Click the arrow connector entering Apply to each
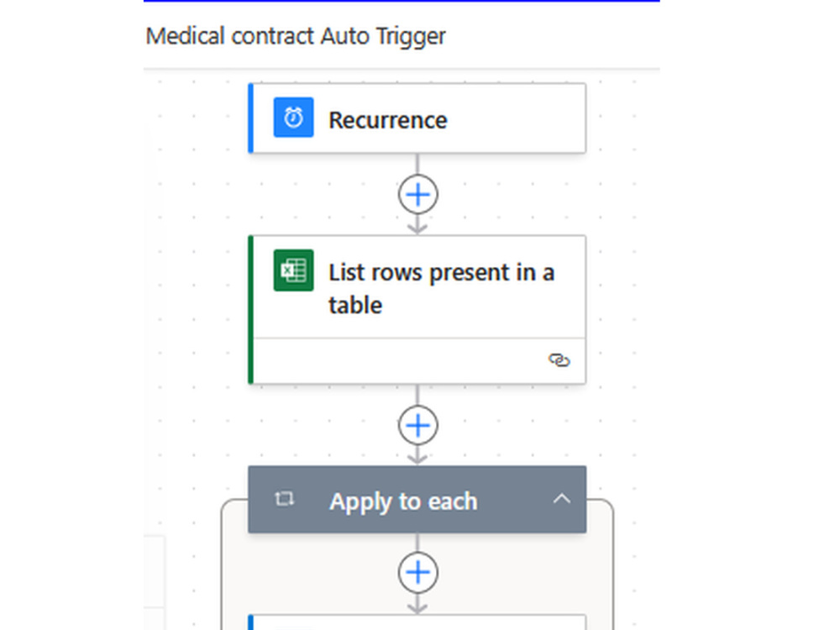This screenshot has width=840, height=630. (x=417, y=456)
